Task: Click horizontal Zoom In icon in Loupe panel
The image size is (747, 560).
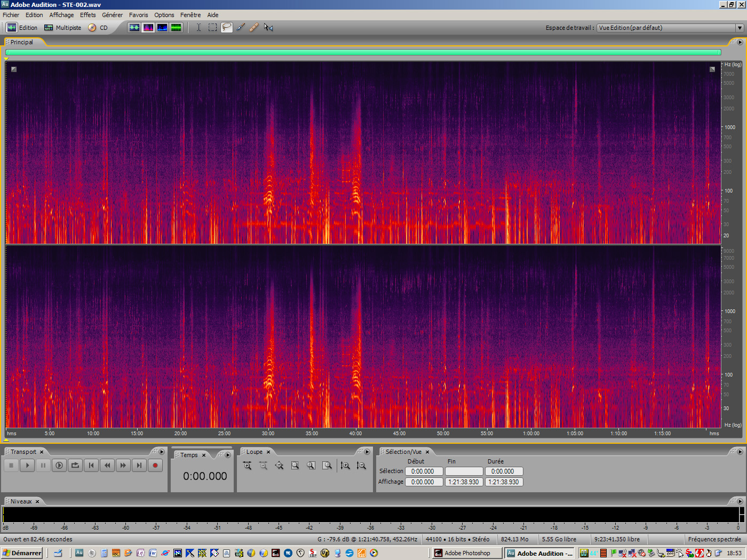Action: pos(247,466)
